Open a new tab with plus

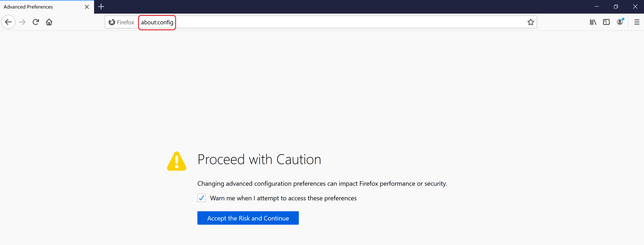pyautogui.click(x=101, y=7)
